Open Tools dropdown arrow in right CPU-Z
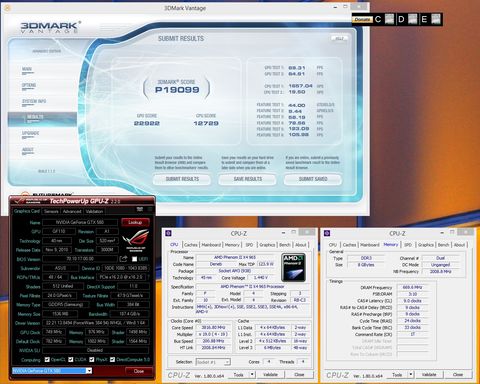The height and width of the screenshot is (384, 480). [x=411, y=375]
